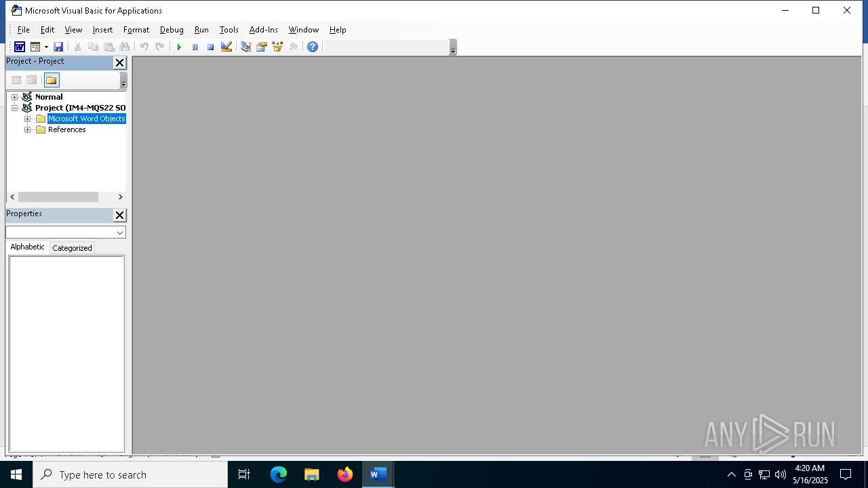The width and height of the screenshot is (868, 488).
Task: Expand the References folder
Action: click(27, 129)
